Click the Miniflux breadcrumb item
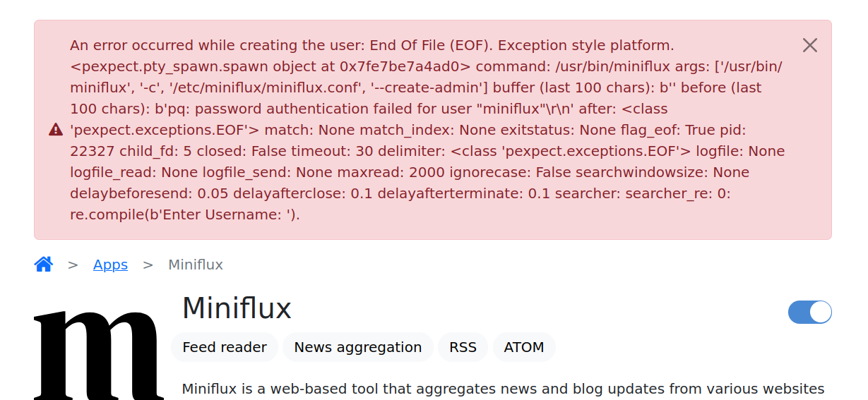Image resolution: width=868 pixels, height=400 pixels. (x=195, y=265)
